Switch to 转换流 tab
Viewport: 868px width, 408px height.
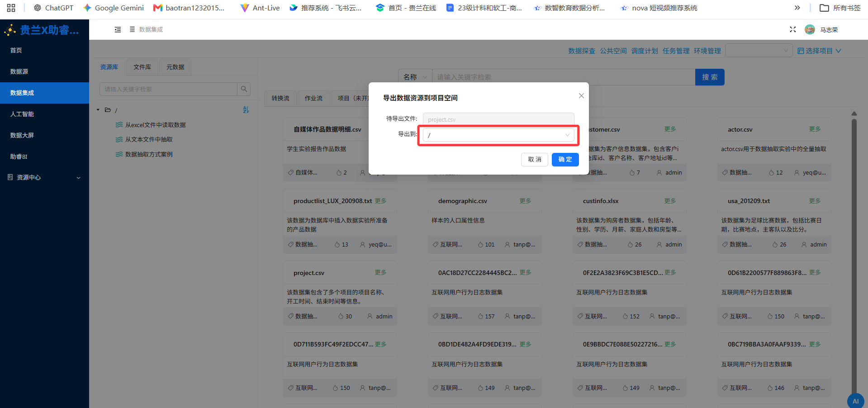[280, 98]
